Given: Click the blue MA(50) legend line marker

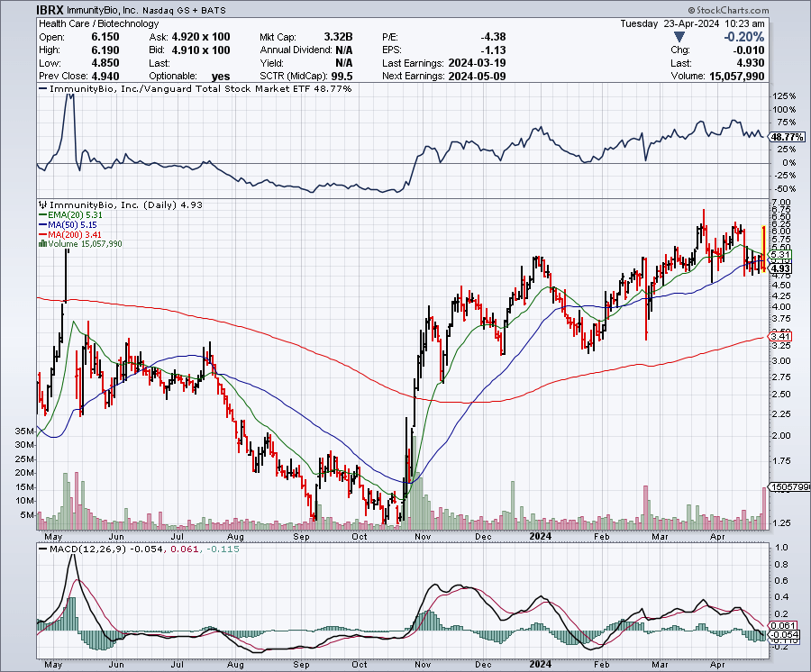Looking at the screenshot, I should (x=41, y=225).
